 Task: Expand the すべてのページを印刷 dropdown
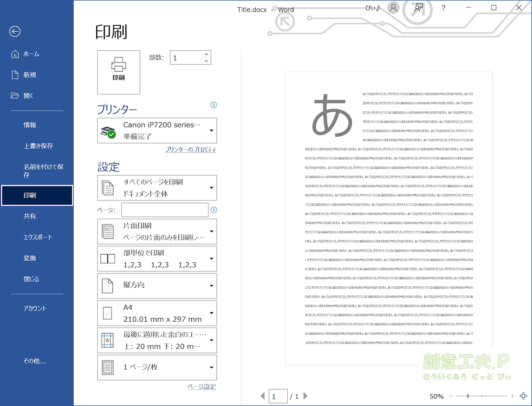coord(157,188)
